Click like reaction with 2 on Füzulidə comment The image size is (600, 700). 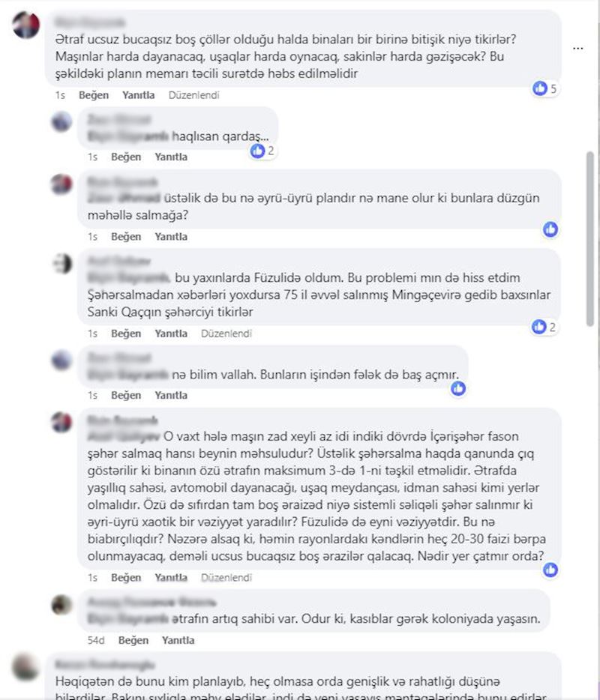point(538,327)
